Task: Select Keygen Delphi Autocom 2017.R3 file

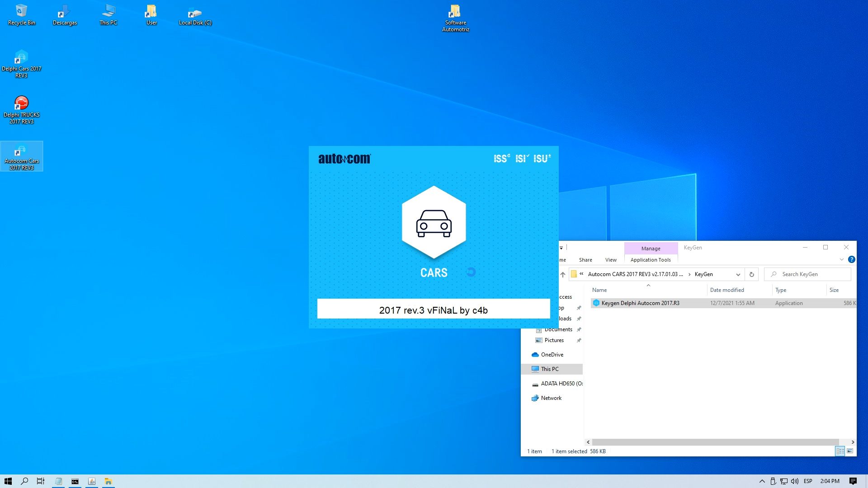Action: tap(640, 303)
